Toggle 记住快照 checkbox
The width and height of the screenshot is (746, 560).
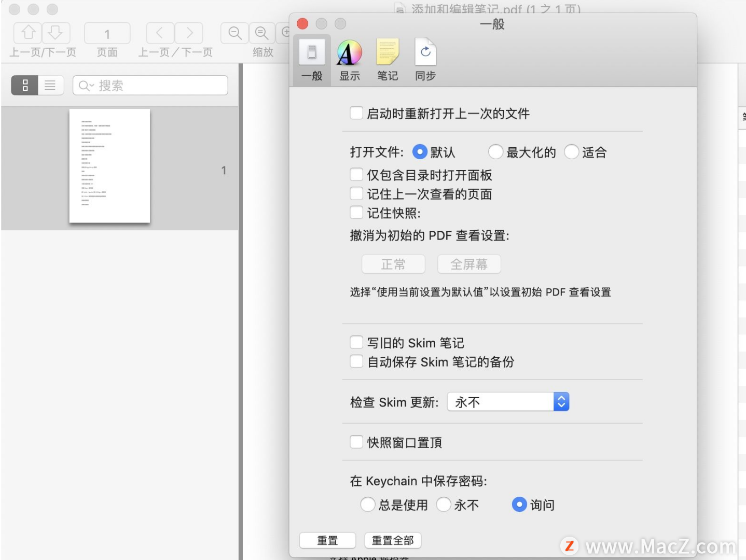coord(356,212)
